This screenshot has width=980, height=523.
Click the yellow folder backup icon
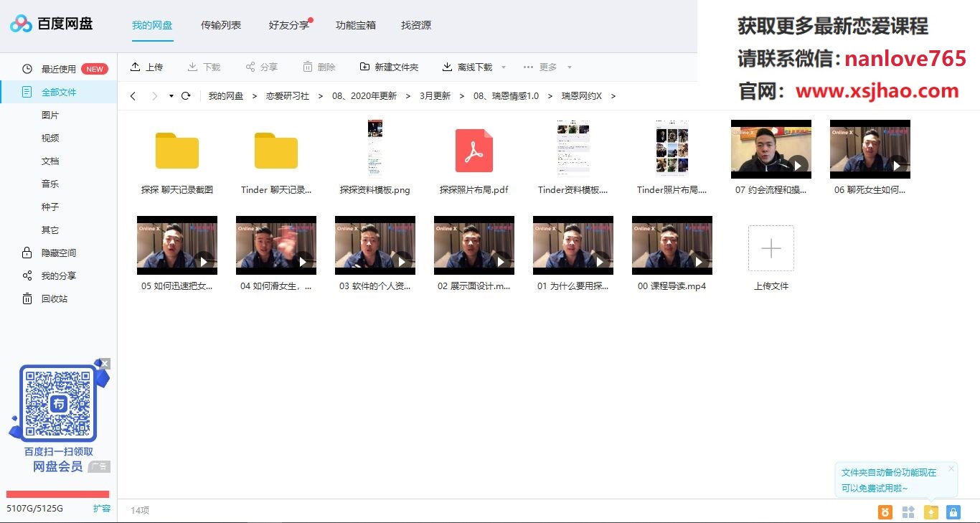931,512
